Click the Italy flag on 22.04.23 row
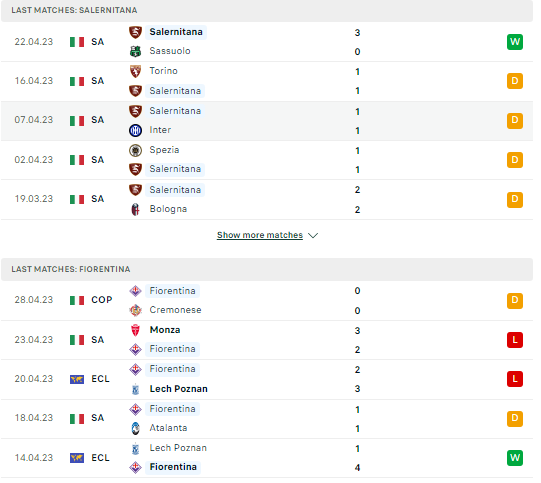Viewport: 541px width, 483px height. click(x=78, y=42)
